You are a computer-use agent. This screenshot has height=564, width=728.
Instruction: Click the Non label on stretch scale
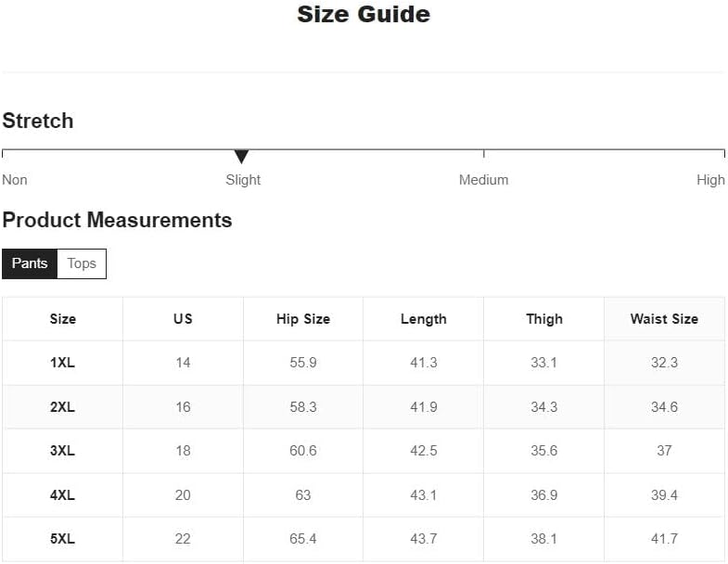point(15,180)
